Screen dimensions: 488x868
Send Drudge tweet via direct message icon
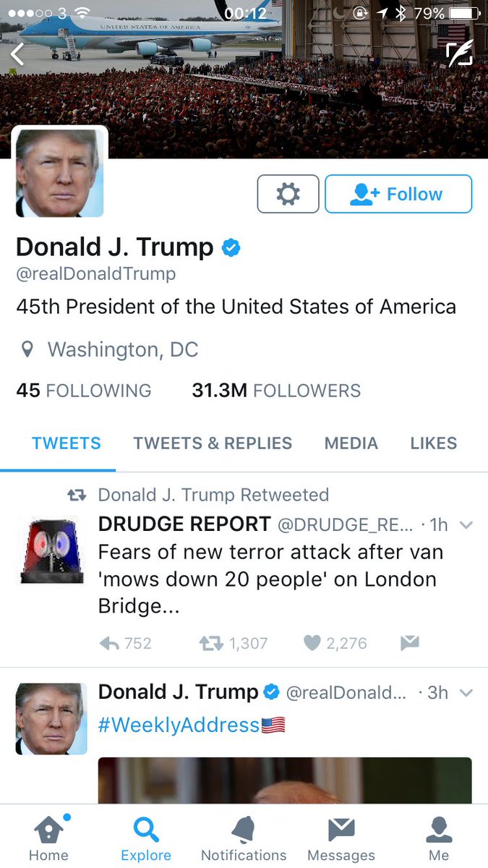point(410,643)
